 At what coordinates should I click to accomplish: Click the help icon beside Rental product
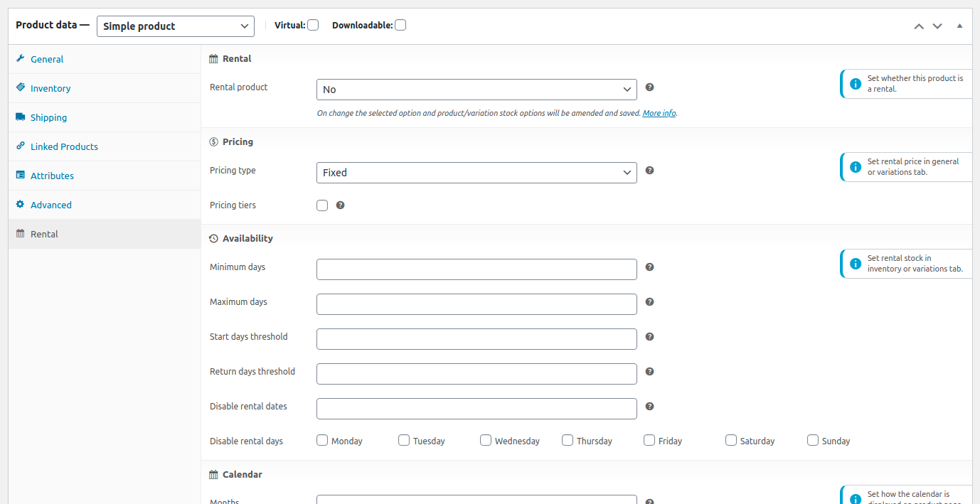649,87
